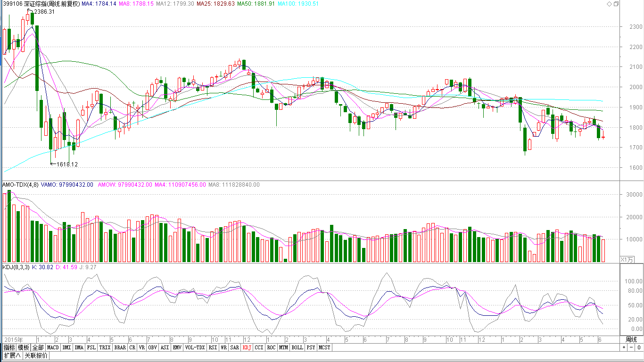Click the AMOW: 97990432.00 value
Viewport: 644px width, 362px height.
point(125,185)
